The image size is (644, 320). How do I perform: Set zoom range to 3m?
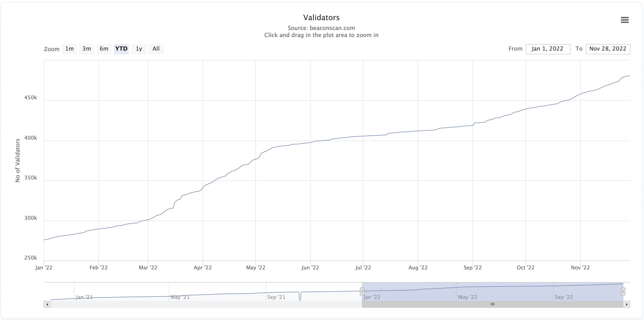[87, 49]
